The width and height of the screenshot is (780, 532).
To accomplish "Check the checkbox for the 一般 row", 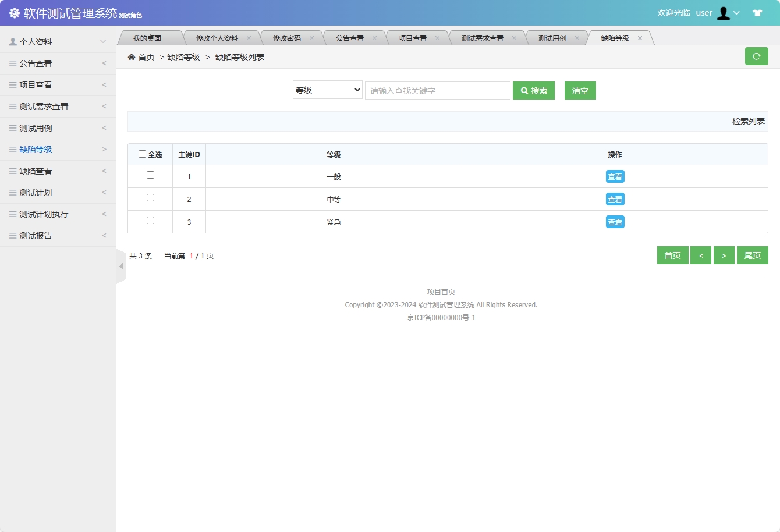I will [150, 176].
